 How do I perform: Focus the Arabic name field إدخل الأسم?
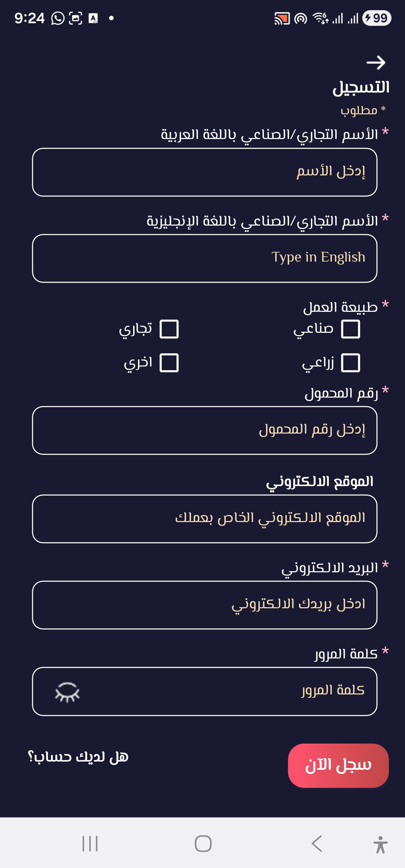coord(205,172)
